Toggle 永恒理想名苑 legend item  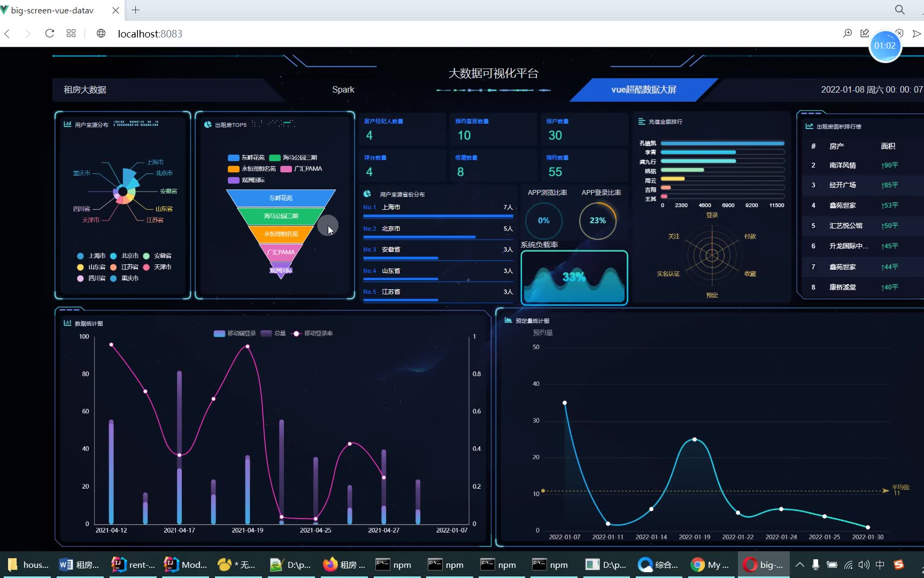pyautogui.click(x=252, y=169)
